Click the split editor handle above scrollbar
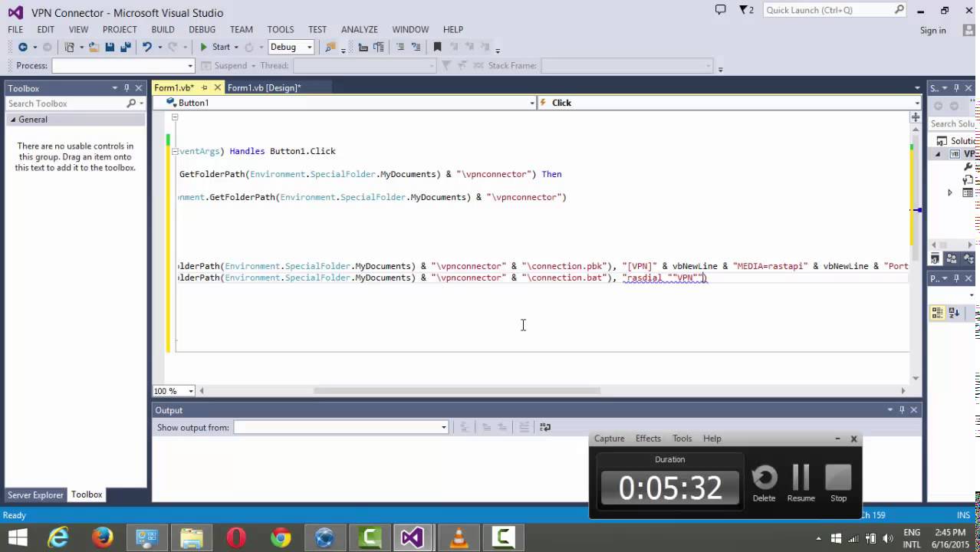The image size is (980, 552). click(x=916, y=117)
